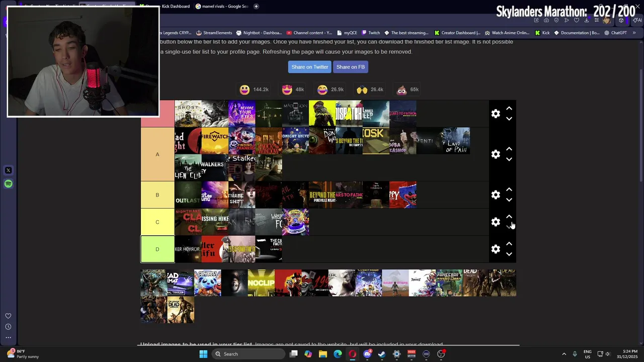Open the Twitch bookmark
This screenshot has height=362, width=644.
[371, 33]
